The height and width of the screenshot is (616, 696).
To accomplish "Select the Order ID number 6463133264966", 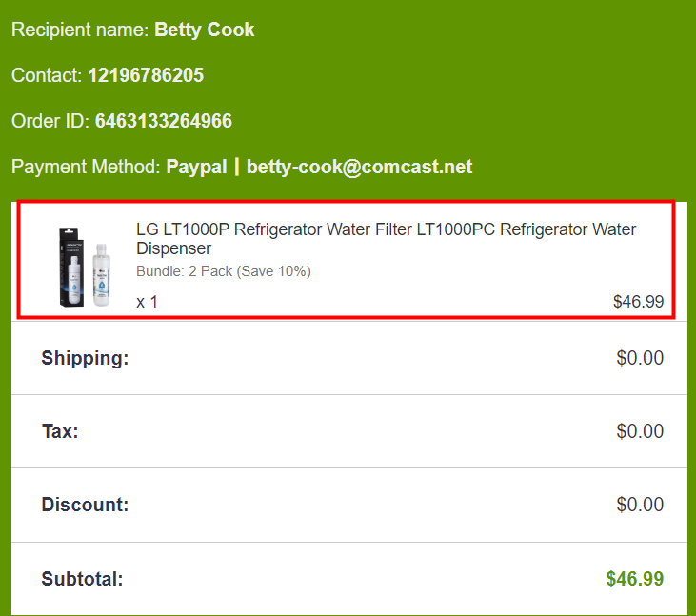I will (163, 121).
